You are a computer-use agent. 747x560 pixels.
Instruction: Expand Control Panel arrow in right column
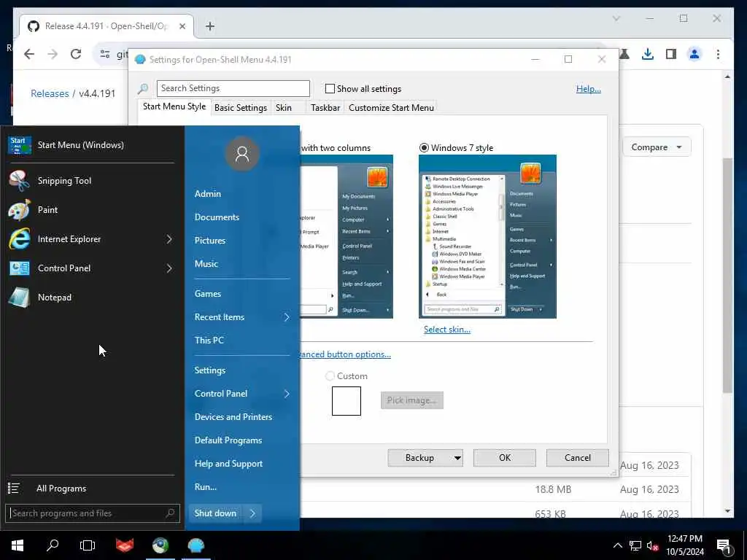pos(287,394)
